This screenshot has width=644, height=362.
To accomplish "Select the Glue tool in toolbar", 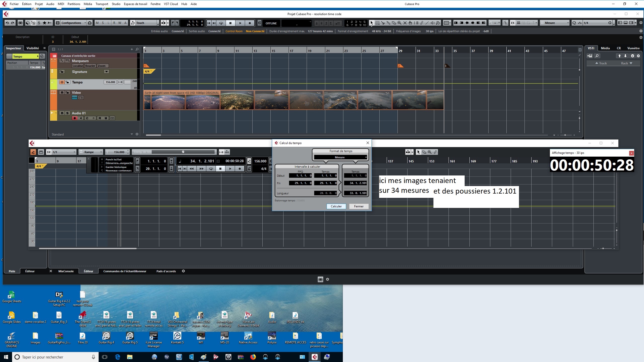I will pos(388,23).
